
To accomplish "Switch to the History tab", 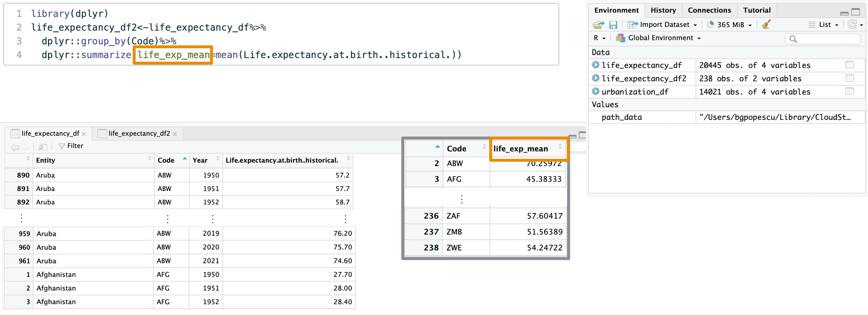I will [663, 11].
